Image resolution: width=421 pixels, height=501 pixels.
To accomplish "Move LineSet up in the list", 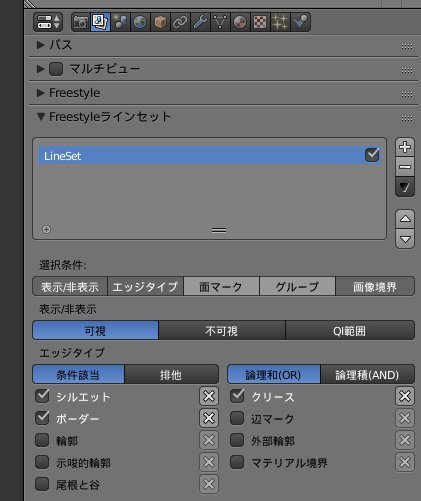I will coord(405,219).
